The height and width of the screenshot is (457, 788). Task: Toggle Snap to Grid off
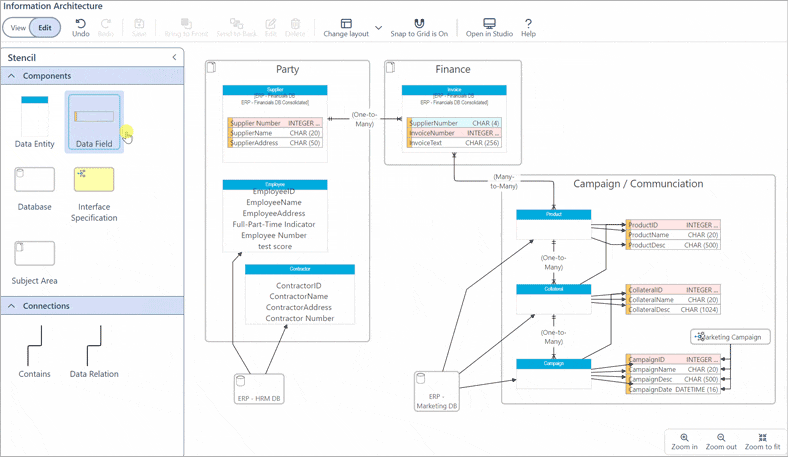pyautogui.click(x=419, y=27)
